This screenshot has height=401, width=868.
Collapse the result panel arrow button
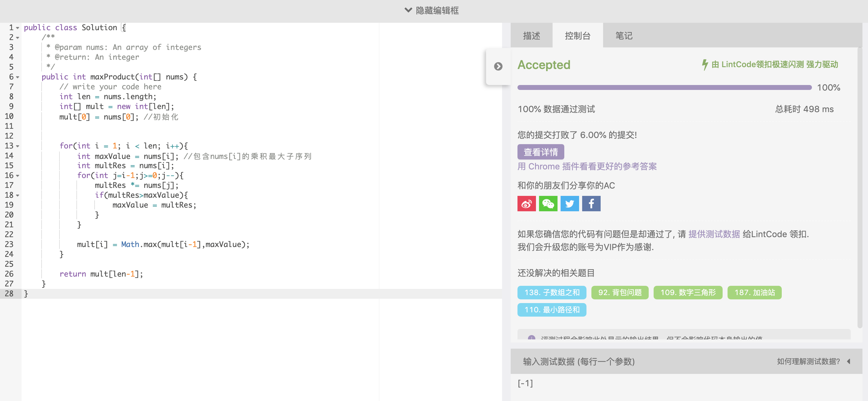coord(498,67)
